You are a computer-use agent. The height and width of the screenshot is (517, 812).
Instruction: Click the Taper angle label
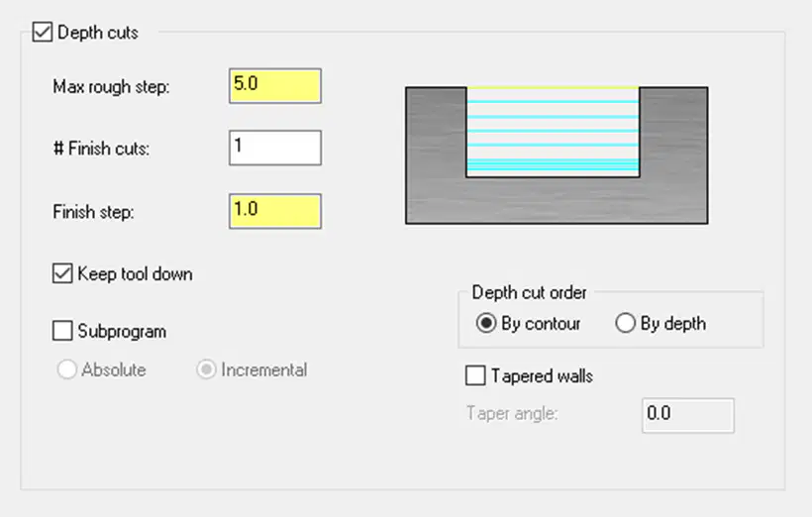(x=512, y=413)
